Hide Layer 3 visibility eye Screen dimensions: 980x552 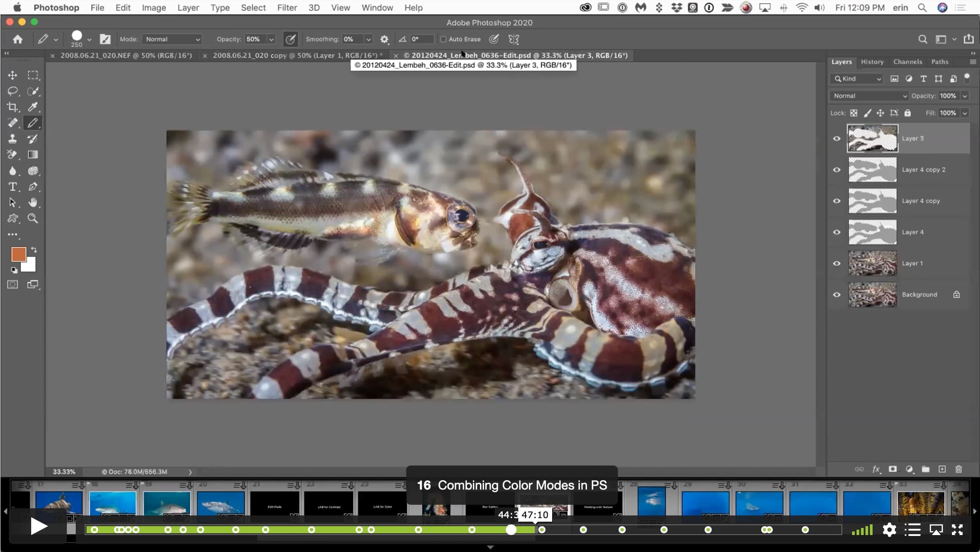click(836, 139)
